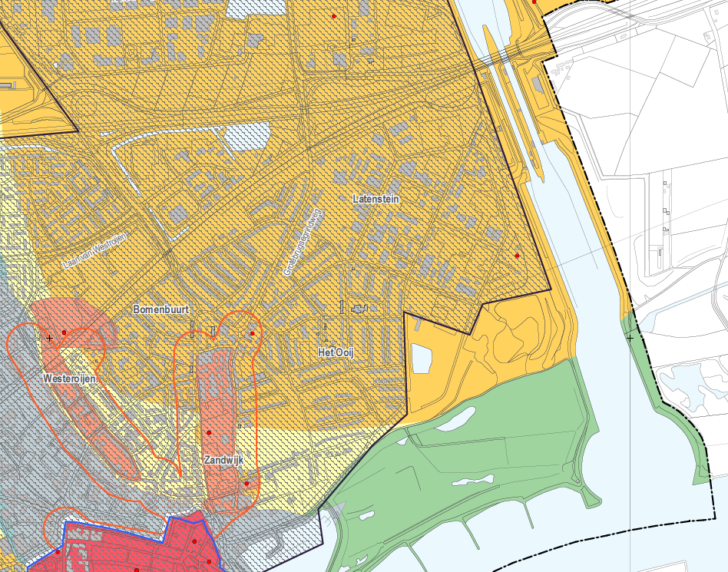Screen dimensions: 728x572
Task: Select the red dot just above Westeroijen
Action: pyautogui.click(x=65, y=332)
